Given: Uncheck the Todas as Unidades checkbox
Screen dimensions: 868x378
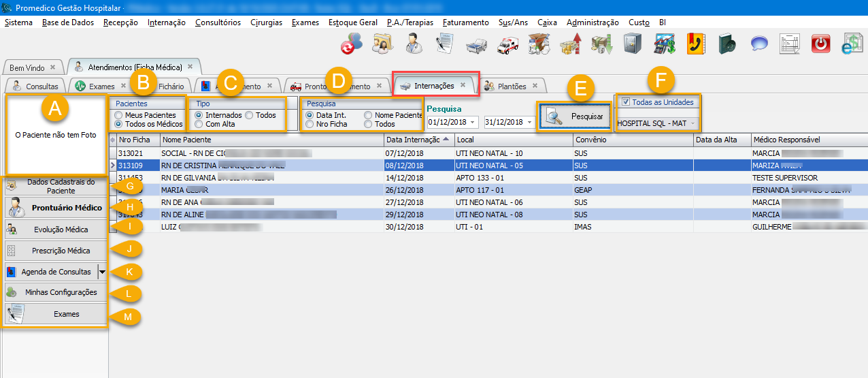Looking at the screenshot, I should pyautogui.click(x=626, y=102).
